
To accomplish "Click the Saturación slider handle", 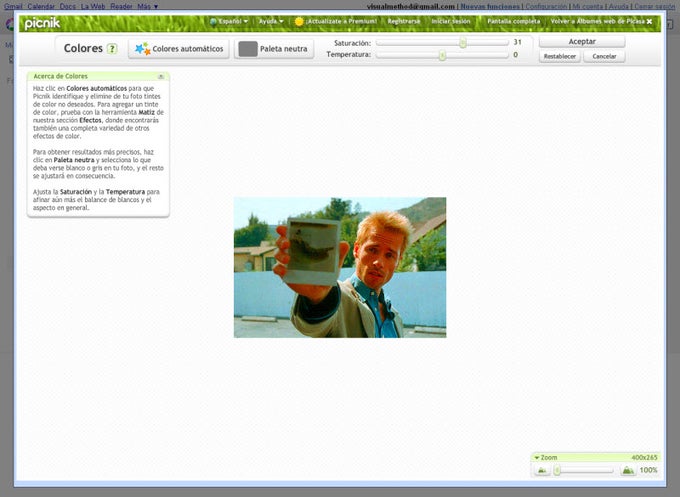I will point(463,43).
